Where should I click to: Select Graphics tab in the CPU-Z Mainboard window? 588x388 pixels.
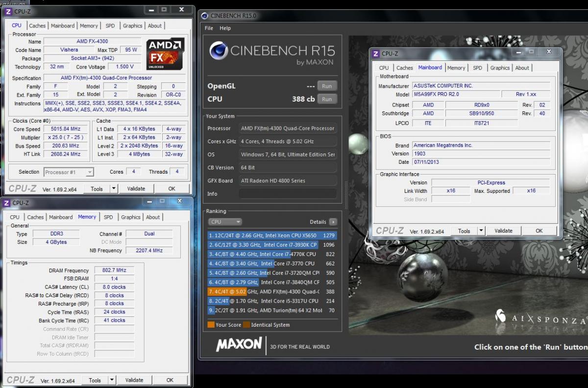(500, 68)
